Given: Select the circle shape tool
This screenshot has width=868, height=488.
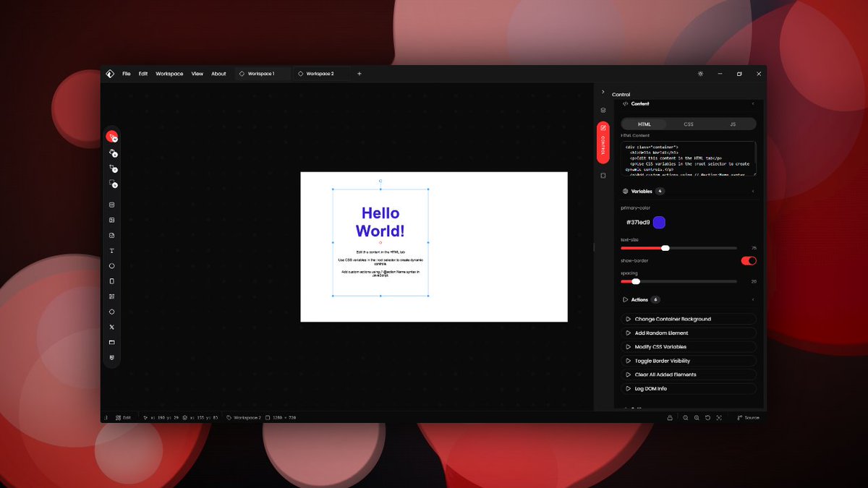Looking at the screenshot, I should click(111, 266).
